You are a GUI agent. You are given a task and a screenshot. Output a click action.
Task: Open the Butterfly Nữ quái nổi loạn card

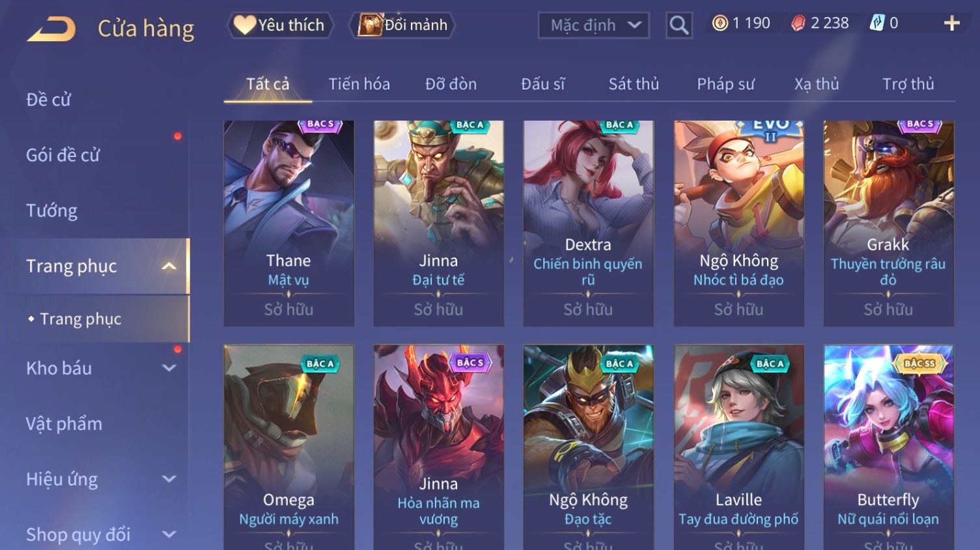click(x=888, y=447)
